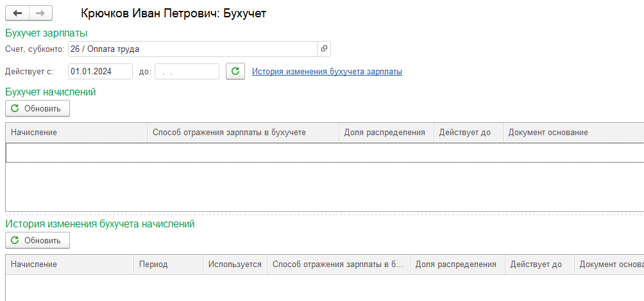This screenshot has width=644, height=301.
Task: Click Обновить under История изменения бухучета начислений
Action: pyautogui.click(x=37, y=240)
